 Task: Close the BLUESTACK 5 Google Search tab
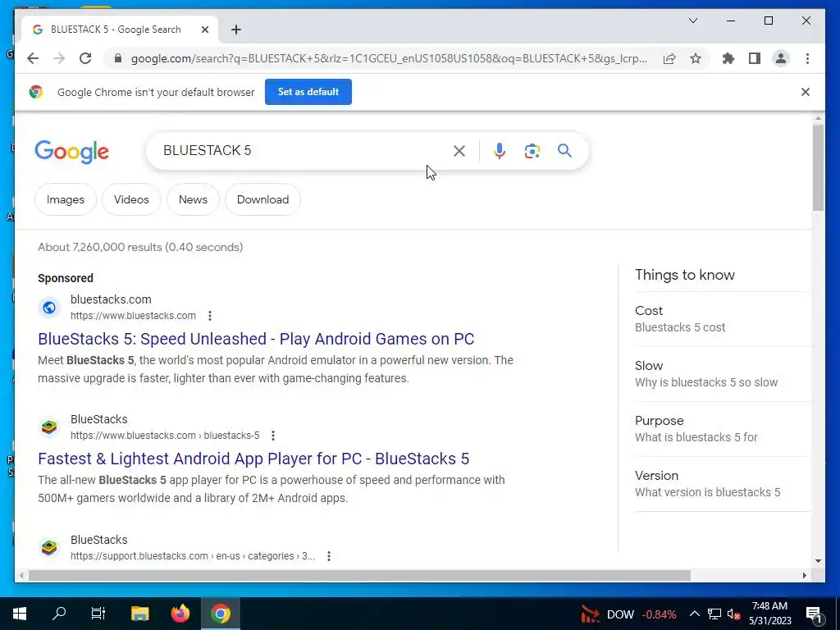[204, 30]
